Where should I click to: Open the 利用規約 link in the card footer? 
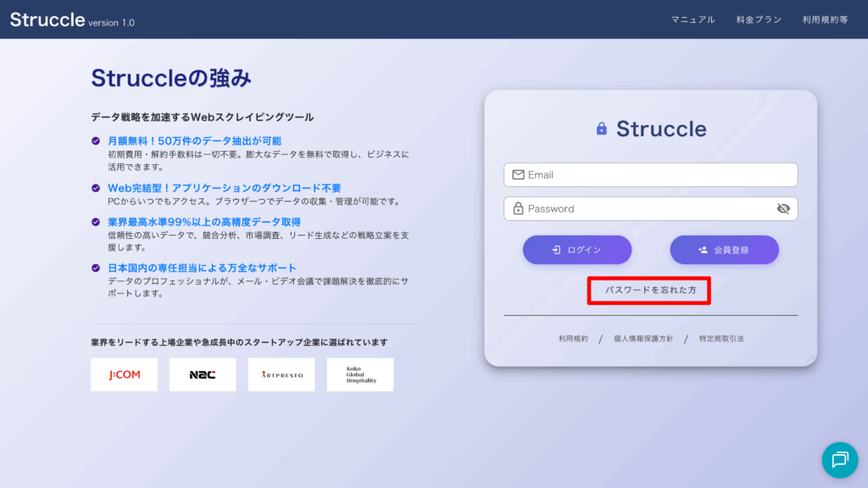(x=573, y=339)
